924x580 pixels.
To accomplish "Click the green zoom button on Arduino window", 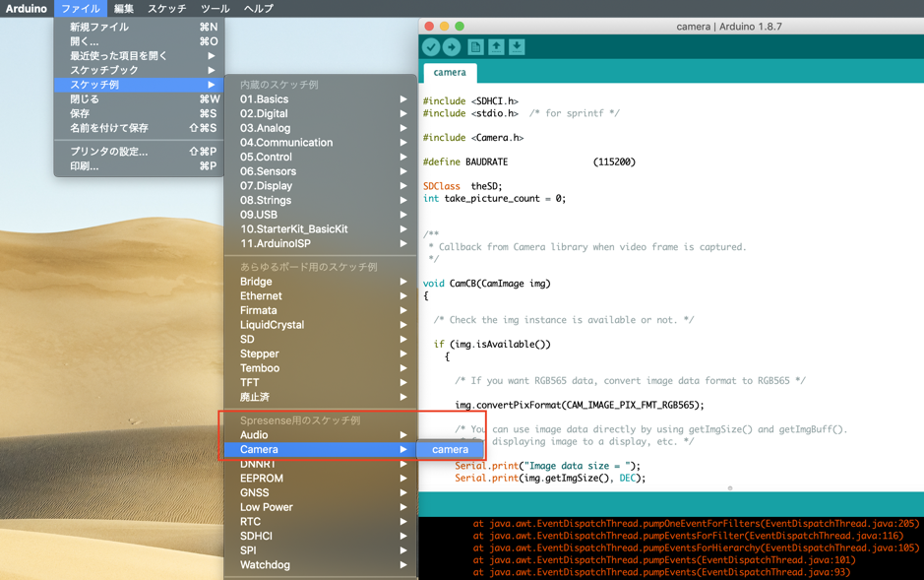I will click(460, 26).
